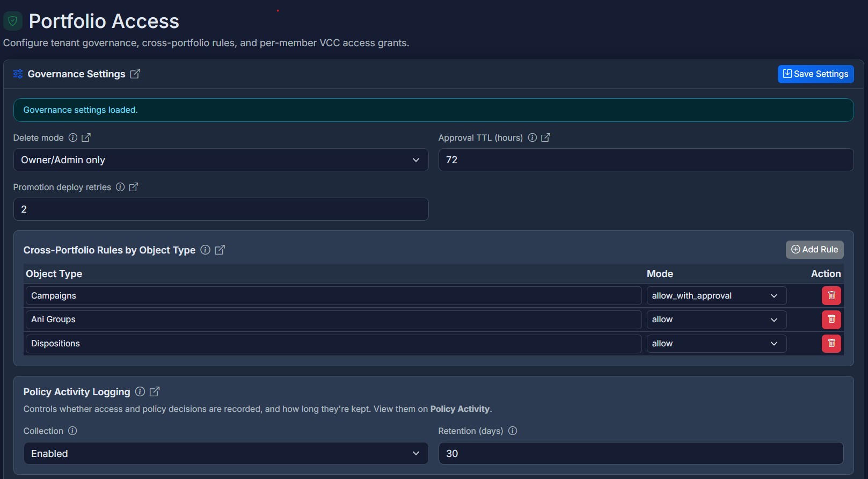Click the green shield icon beside Portfolio Access
Screen dimensions: 868x479
click(12, 21)
